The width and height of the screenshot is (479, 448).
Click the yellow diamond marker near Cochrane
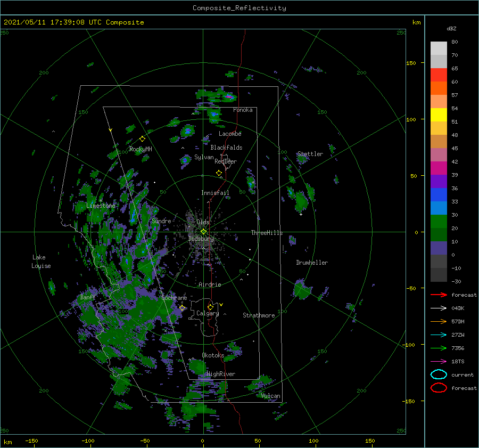(x=182, y=308)
